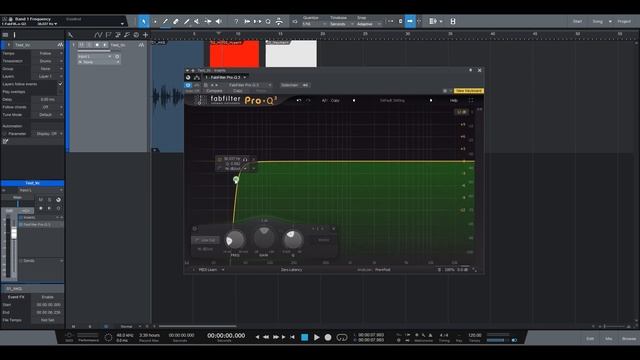
Task: Click the band solo headphones icon
Action: pyautogui.click(x=245, y=159)
